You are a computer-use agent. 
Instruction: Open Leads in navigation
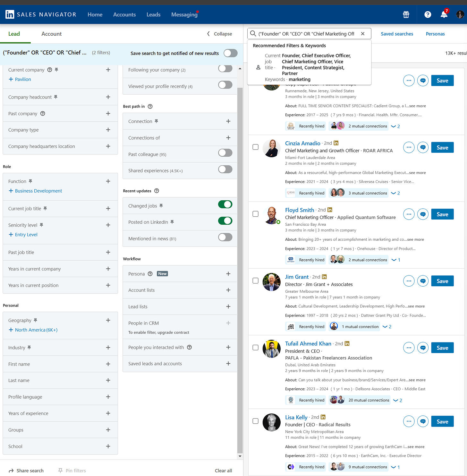tap(153, 14)
